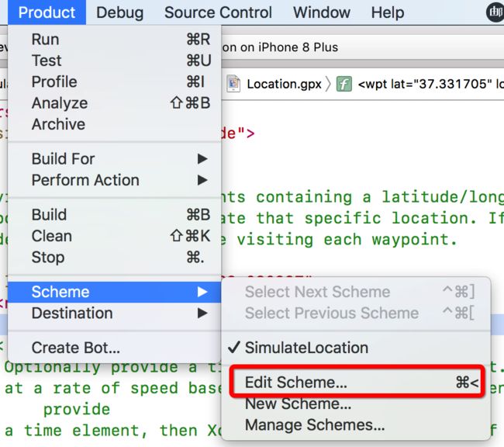Image resolution: width=504 pixels, height=447 pixels.
Task: Choose Edit Scheme… from the submenu
Action: point(356,383)
